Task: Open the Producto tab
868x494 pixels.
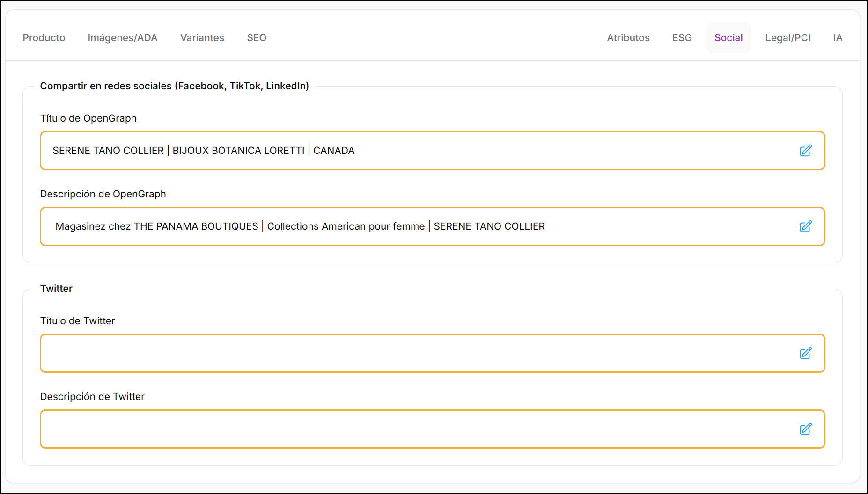Action: coord(44,38)
